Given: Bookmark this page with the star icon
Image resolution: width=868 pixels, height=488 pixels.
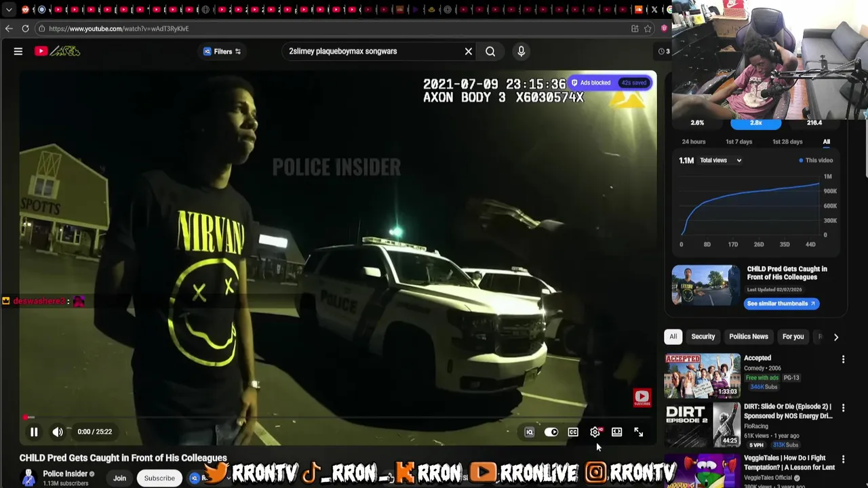Looking at the screenshot, I should pos(648,28).
